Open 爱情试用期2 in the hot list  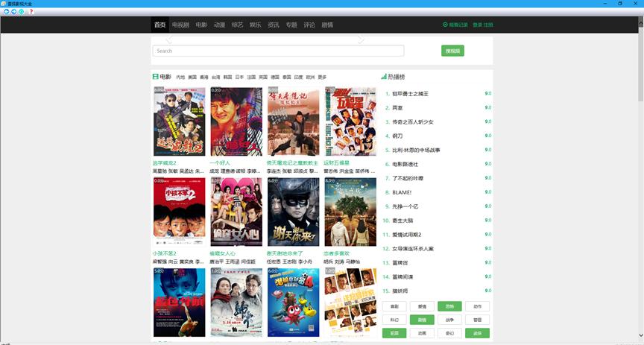(407, 235)
